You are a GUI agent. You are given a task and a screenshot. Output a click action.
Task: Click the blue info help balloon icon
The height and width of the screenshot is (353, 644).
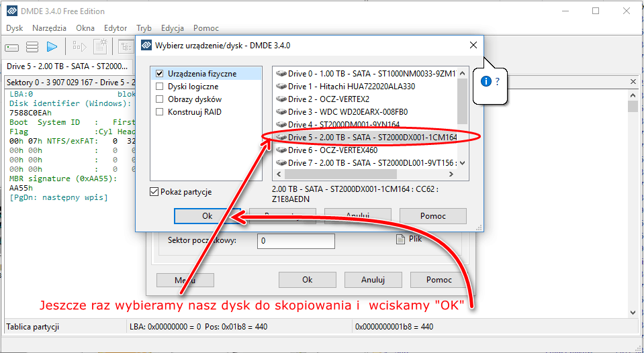pyautogui.click(x=486, y=81)
